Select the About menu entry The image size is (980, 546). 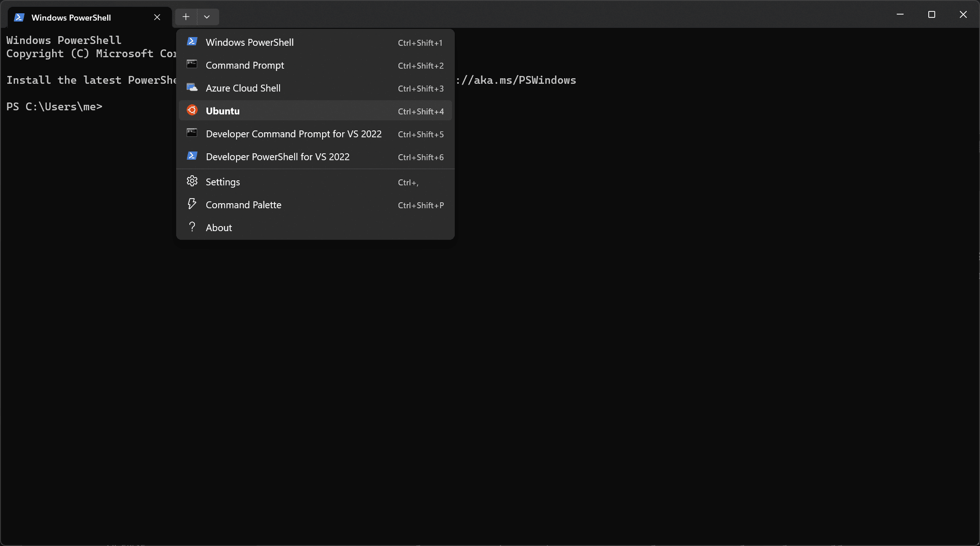tap(315, 227)
